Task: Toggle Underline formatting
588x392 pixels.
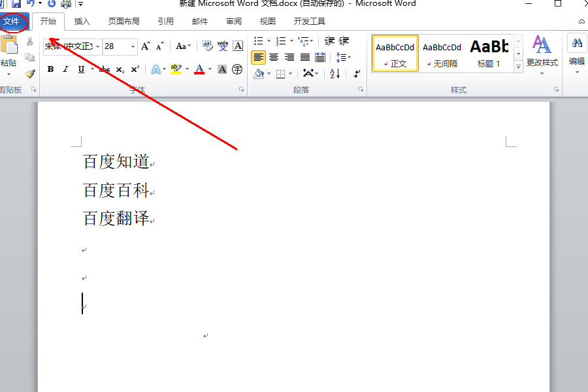Action: (x=81, y=69)
